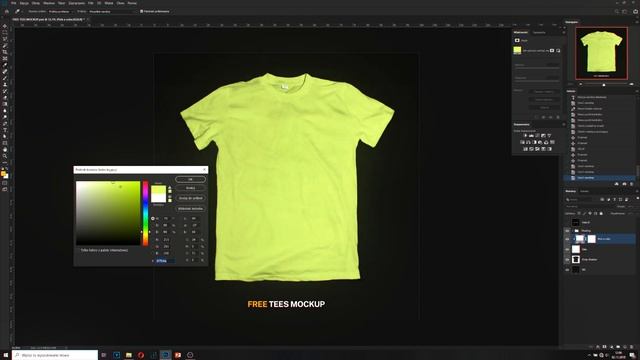Select the Move tool
Screen dimensions: 640x360
point(5,26)
